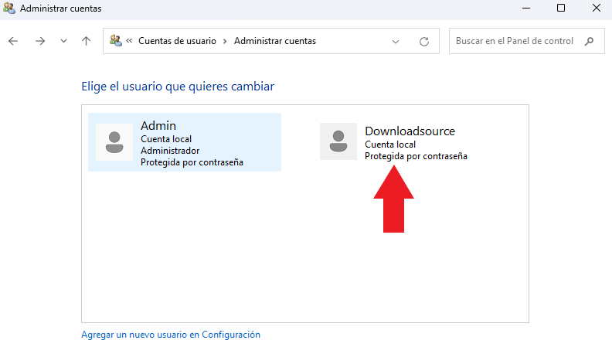Go forward with the right arrow button
The width and height of the screenshot is (612, 364).
click(x=40, y=41)
